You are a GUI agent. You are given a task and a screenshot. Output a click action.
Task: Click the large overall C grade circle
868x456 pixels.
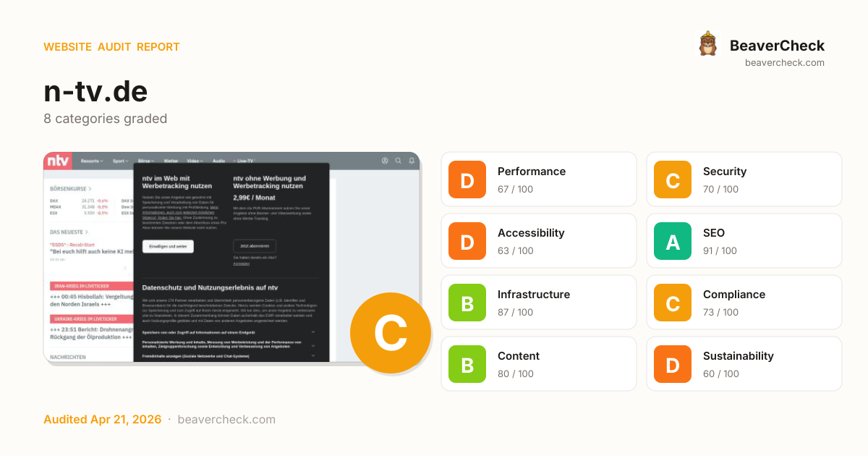390,333
